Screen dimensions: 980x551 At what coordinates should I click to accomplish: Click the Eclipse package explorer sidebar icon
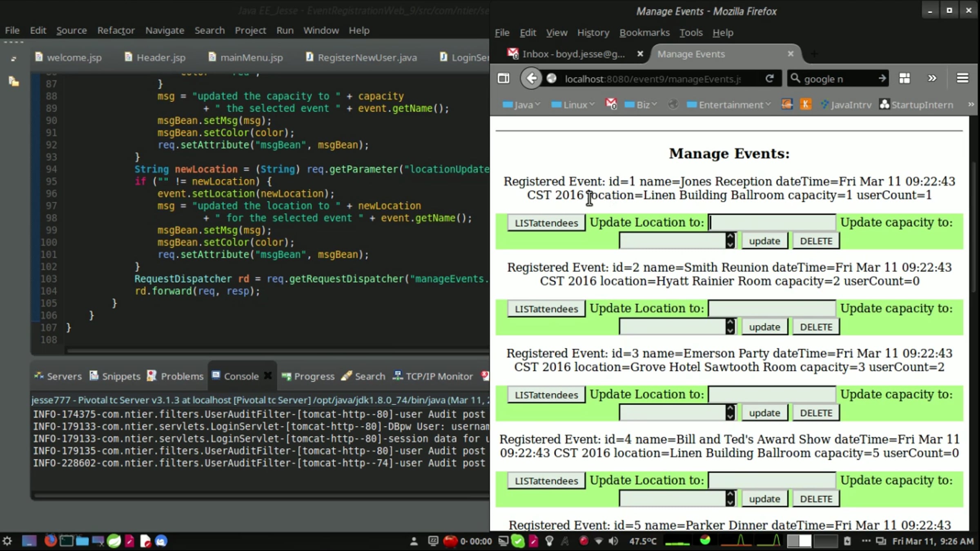tap(13, 82)
